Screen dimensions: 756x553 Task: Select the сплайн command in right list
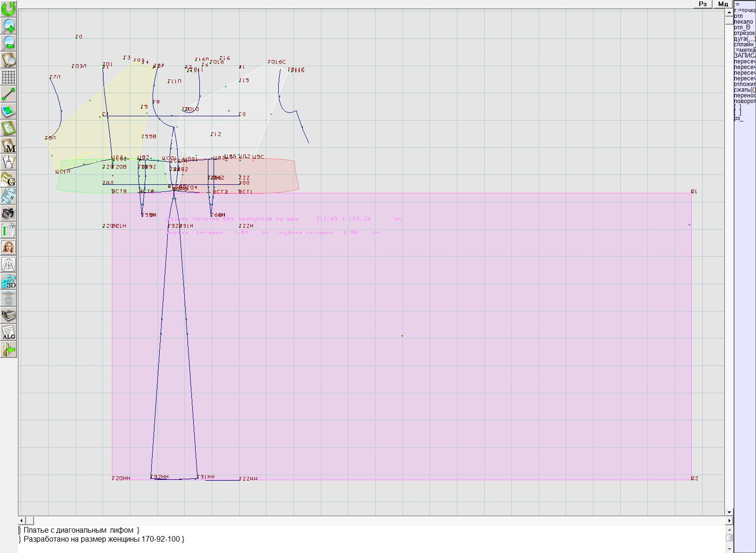[x=744, y=44]
